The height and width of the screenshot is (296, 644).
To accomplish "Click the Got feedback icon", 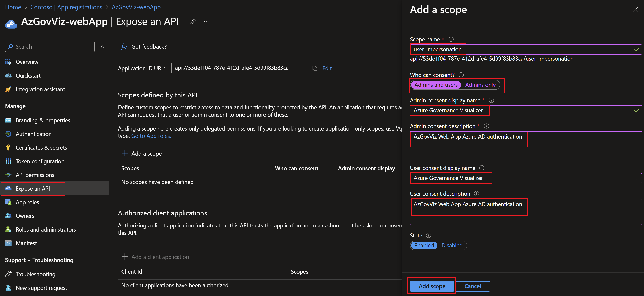I will [124, 47].
